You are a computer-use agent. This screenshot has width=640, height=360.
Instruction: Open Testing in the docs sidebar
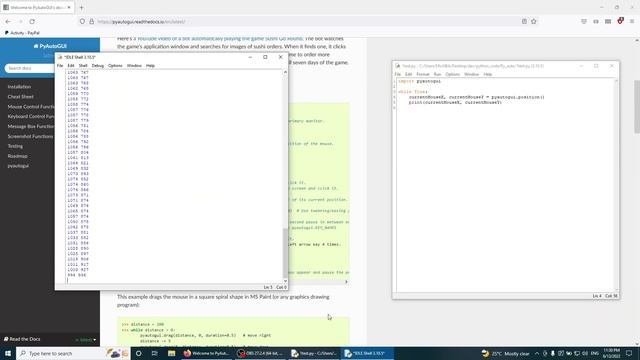pyautogui.click(x=15, y=146)
